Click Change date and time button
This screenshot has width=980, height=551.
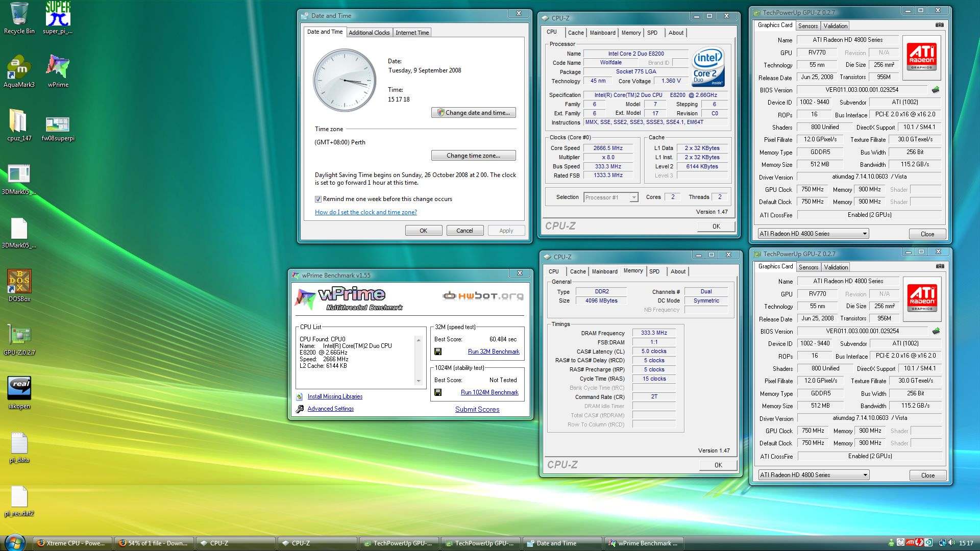point(473,113)
